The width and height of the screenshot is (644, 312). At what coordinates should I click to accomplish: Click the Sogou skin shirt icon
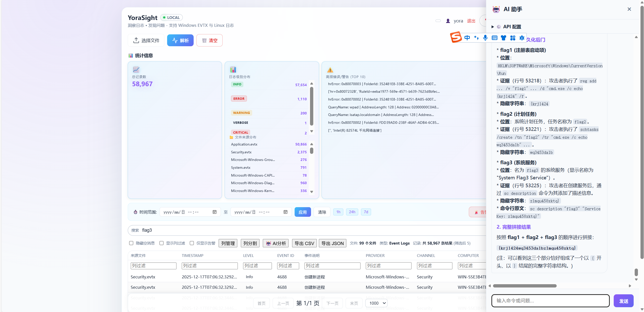click(x=503, y=38)
